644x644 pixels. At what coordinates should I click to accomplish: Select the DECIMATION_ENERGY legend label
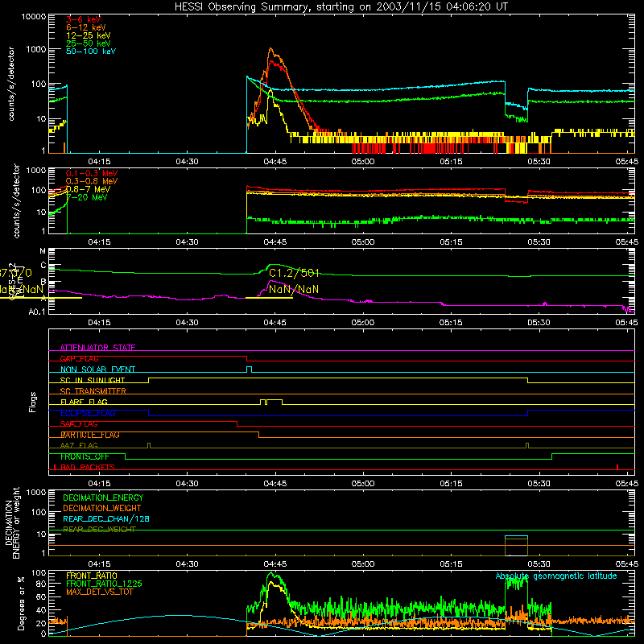103,497
